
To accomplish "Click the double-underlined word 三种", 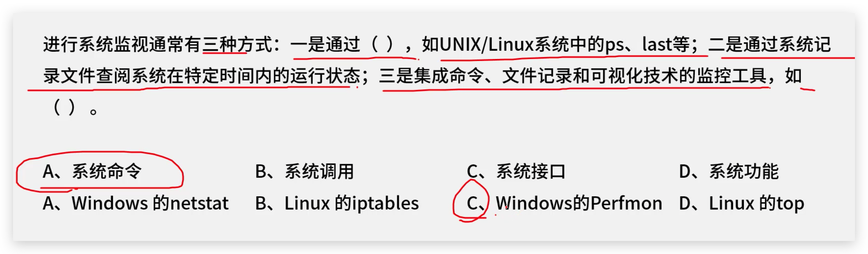I will [219, 44].
